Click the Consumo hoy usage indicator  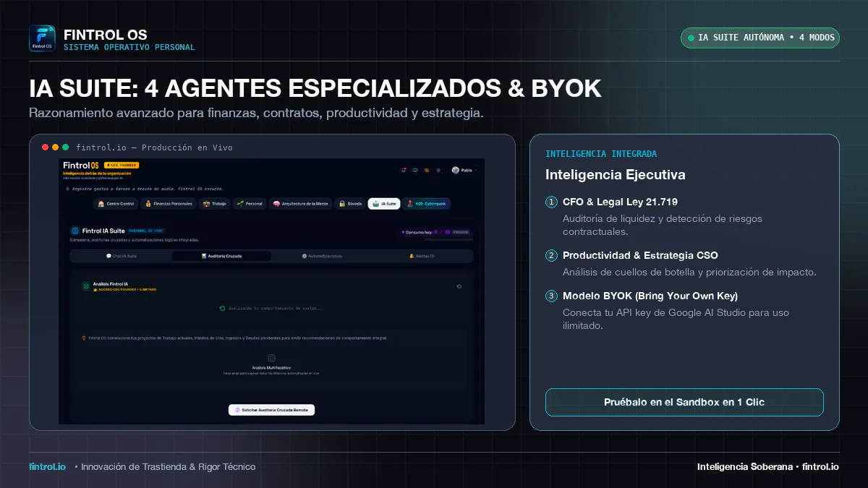(435, 232)
